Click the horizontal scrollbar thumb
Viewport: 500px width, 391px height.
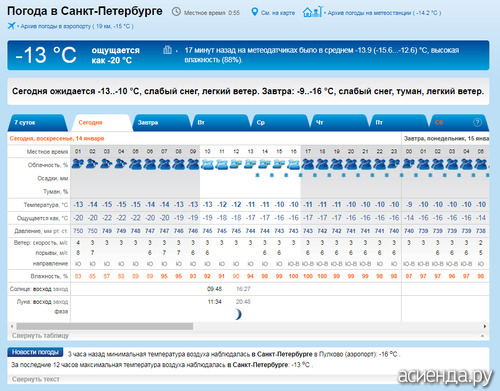pyautogui.click(x=105, y=326)
